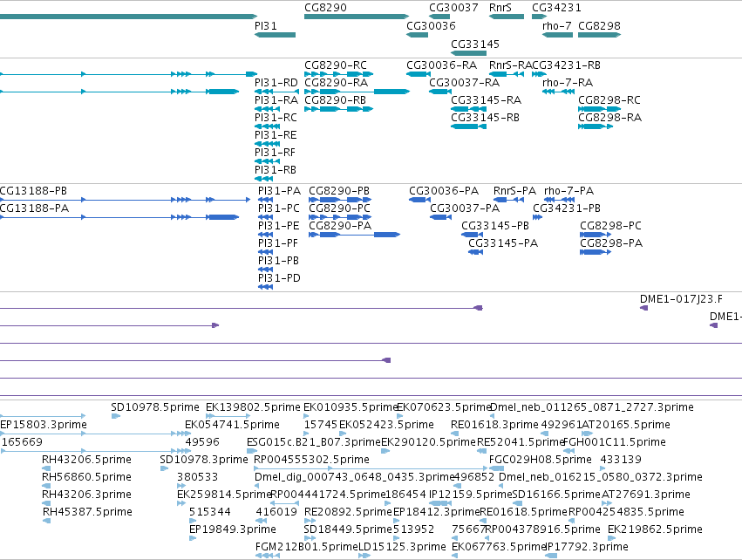Select the CG33145 gene label

point(475,44)
